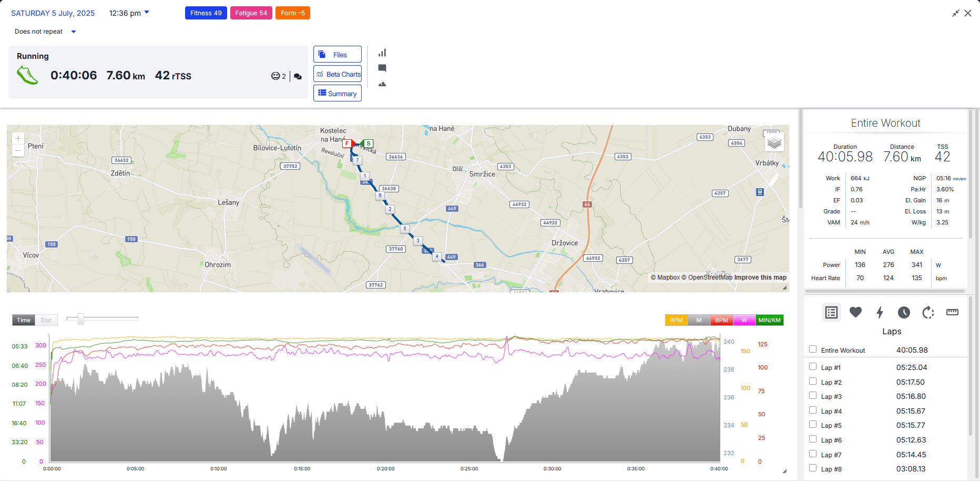The height and width of the screenshot is (483, 980).
Task: Click the finish marker F on map
Action: click(x=347, y=143)
